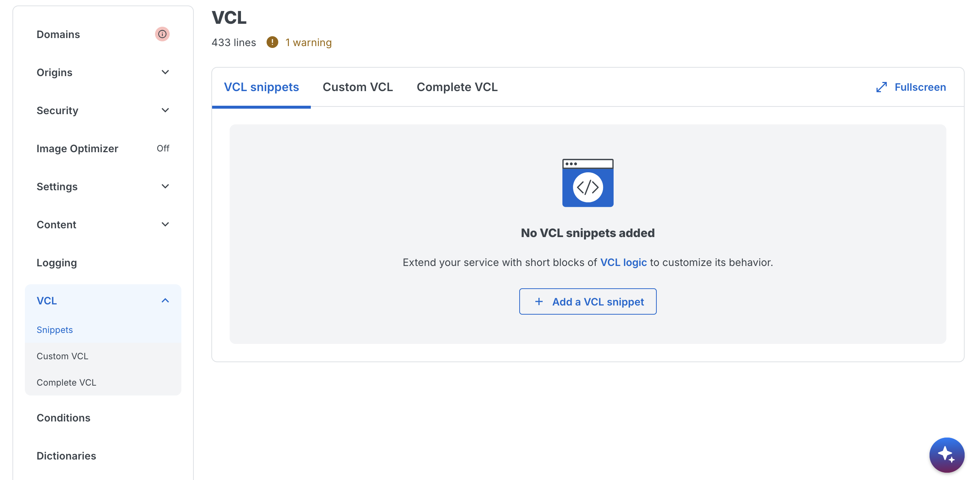Switch to the Custom VCL tab
Image resolution: width=980 pixels, height=480 pixels.
358,87
